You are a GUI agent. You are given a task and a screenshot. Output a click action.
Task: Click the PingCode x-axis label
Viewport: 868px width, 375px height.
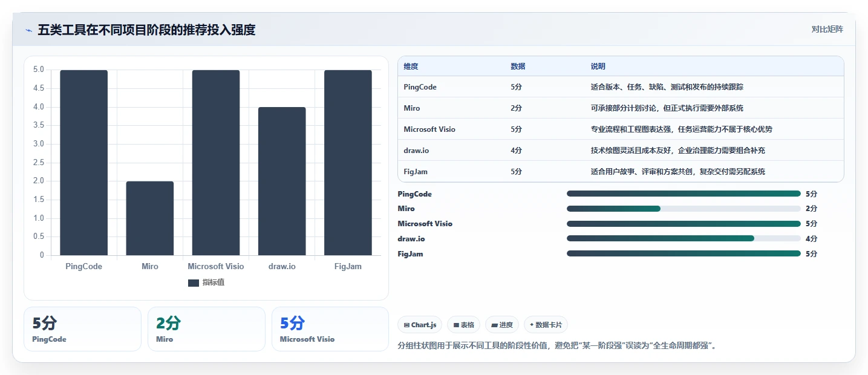pos(83,266)
